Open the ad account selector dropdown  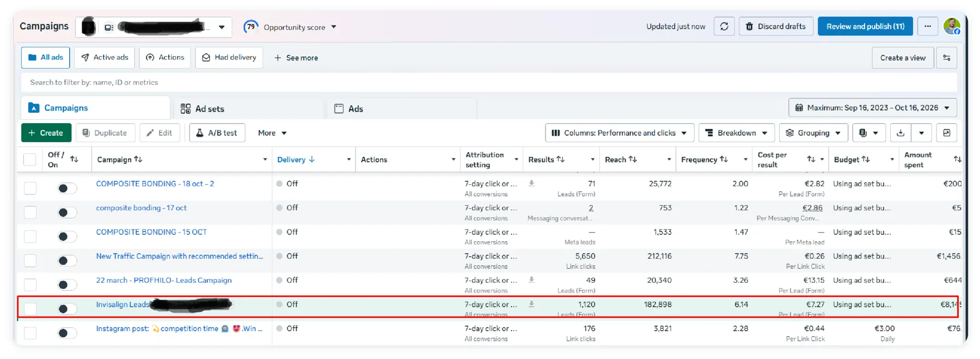point(222,27)
